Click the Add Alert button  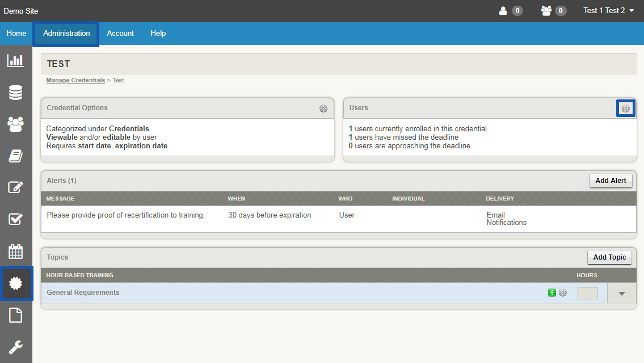click(611, 181)
